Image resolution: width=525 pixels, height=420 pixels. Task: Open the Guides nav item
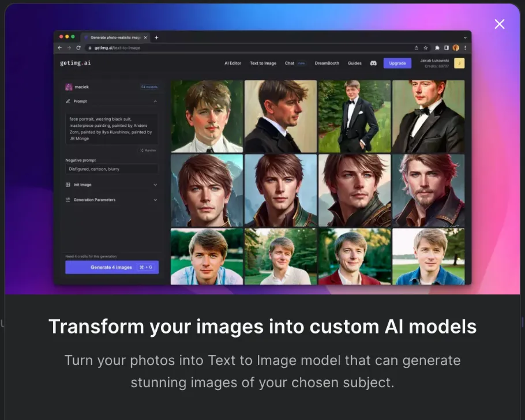click(x=354, y=63)
